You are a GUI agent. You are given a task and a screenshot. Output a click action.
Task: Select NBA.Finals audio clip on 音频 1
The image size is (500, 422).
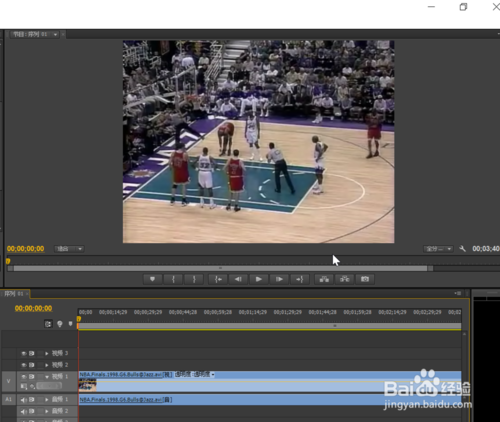[x=270, y=400]
